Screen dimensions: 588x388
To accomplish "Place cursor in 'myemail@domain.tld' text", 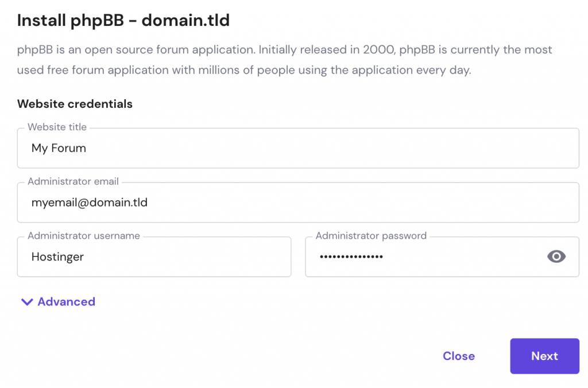I will point(89,203).
